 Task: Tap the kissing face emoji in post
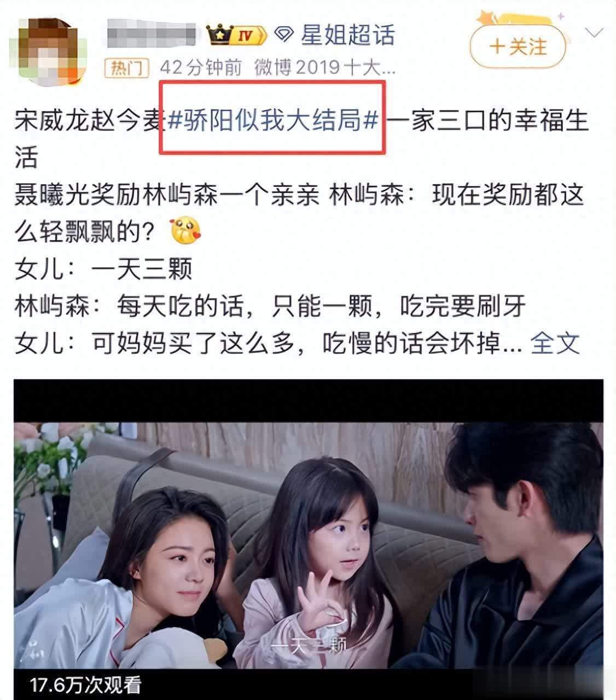click(x=186, y=230)
